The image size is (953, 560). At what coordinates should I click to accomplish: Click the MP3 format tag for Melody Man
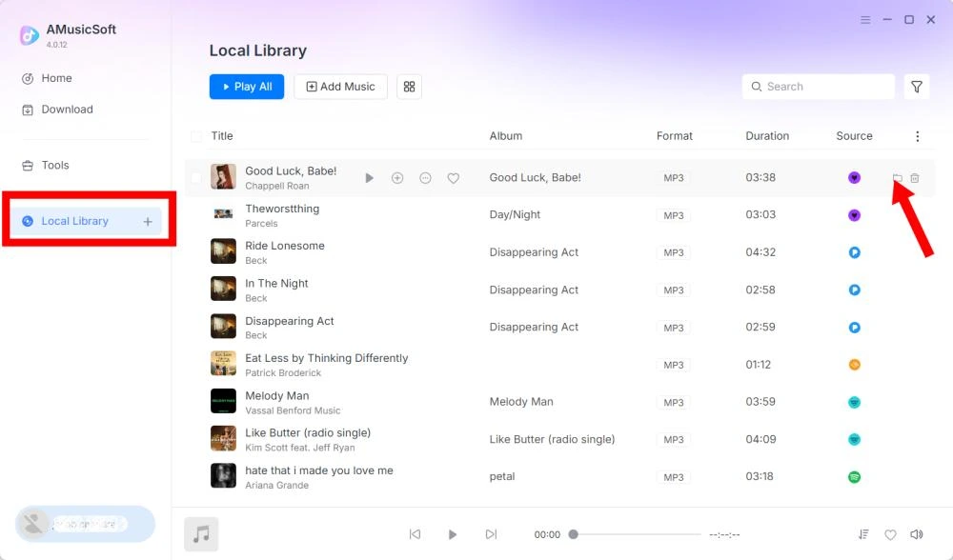tap(674, 403)
